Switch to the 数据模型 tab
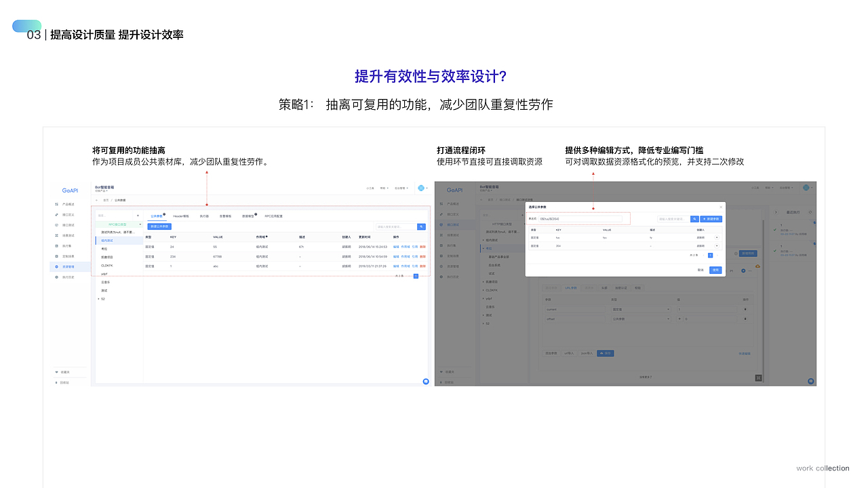The image size is (868, 488). click(248, 216)
